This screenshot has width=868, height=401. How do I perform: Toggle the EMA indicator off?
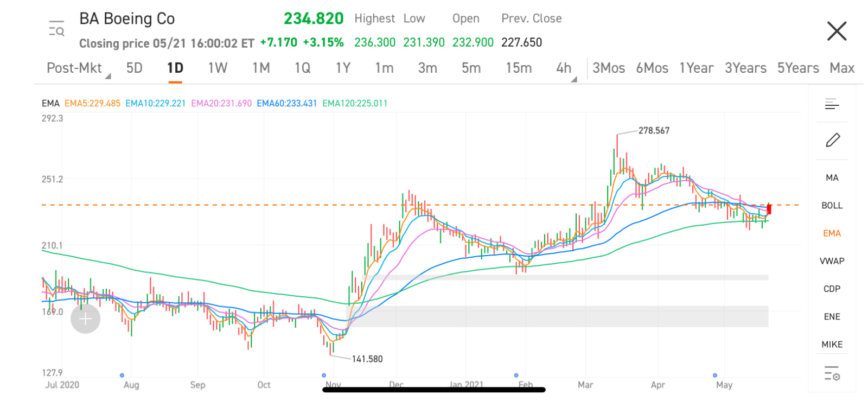pos(832,233)
